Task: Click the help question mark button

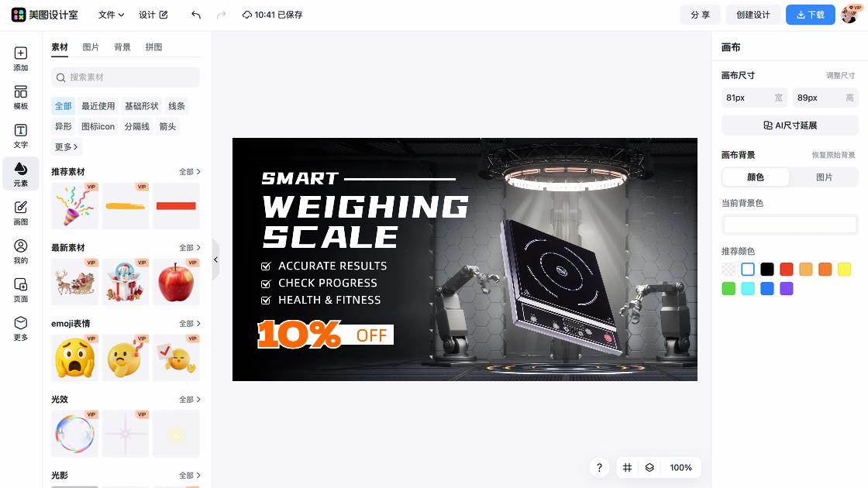Action: pos(600,468)
